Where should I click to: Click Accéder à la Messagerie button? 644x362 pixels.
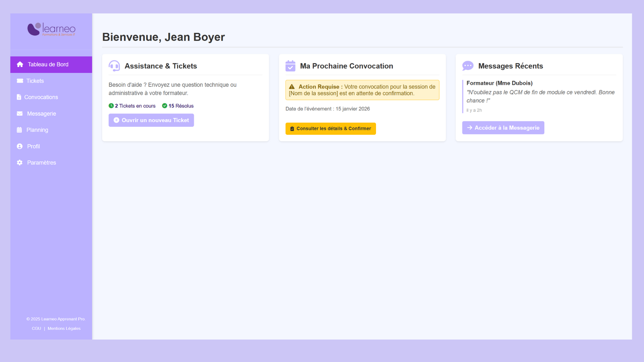click(x=503, y=128)
